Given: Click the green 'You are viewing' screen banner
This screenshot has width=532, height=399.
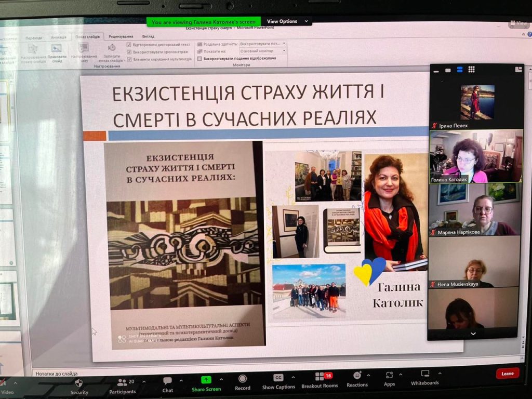Looking at the screenshot, I should pos(204,22).
